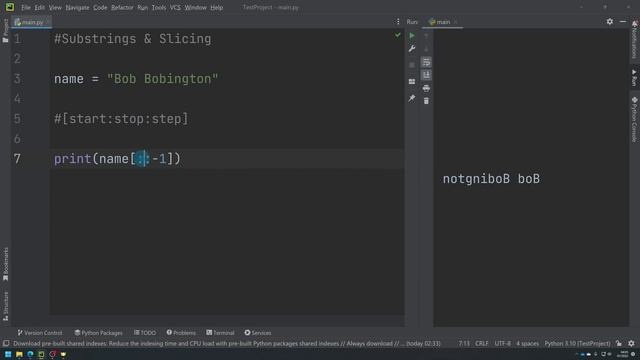640x360 pixels.
Task: Click the green Run arrow in Run panel
Action: tap(412, 36)
